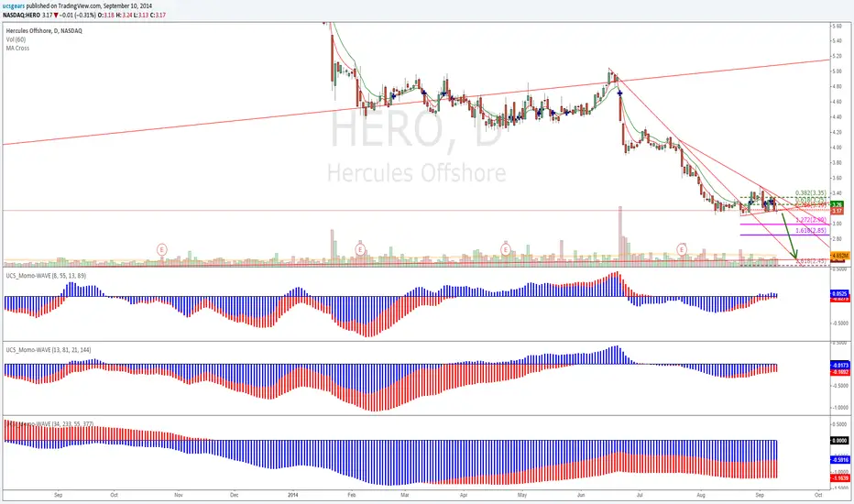This screenshot has width=854, height=504.
Task: Click the black 0.0000 value tag
Action: click(x=839, y=440)
